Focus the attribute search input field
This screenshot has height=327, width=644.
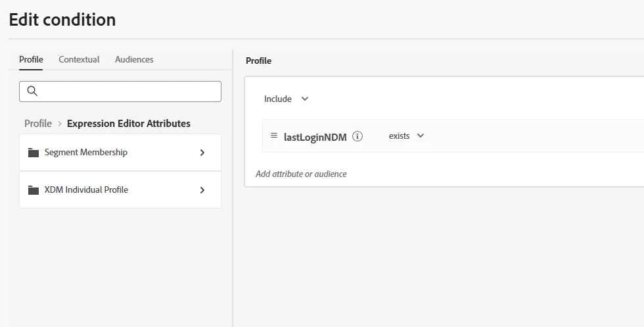point(128,91)
